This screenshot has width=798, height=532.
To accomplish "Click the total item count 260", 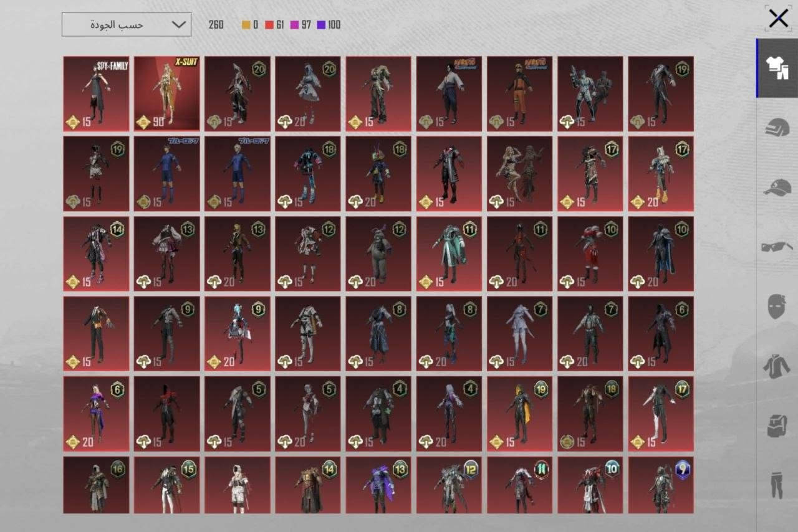I will click(x=216, y=25).
